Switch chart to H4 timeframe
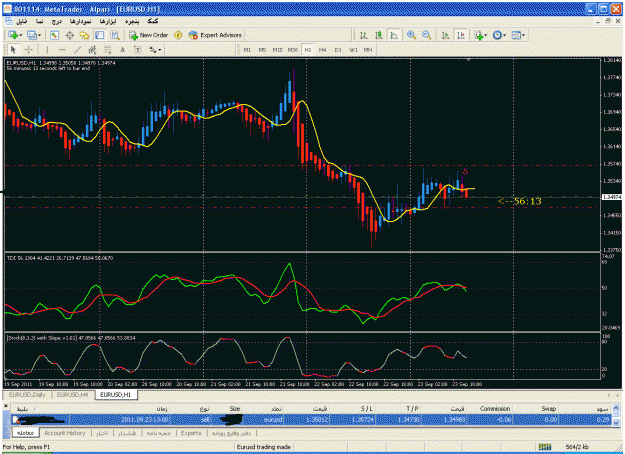The width and height of the screenshot is (625, 454). tap(322, 50)
